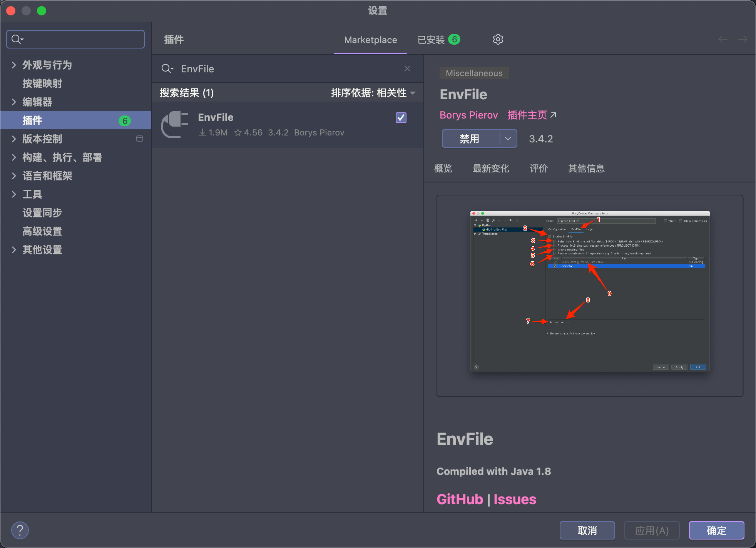
Task: Open the Borys Pierov vendor link
Action: pyautogui.click(x=468, y=115)
